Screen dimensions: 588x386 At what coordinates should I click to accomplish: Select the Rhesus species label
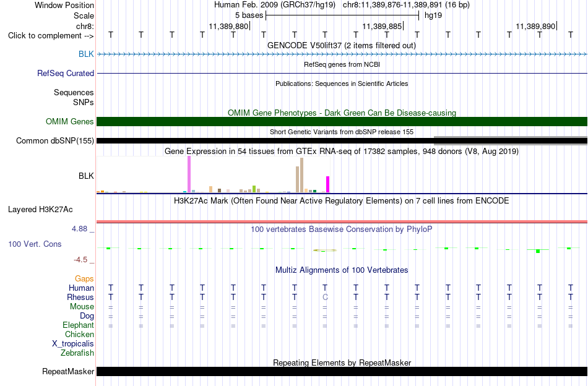click(x=80, y=297)
